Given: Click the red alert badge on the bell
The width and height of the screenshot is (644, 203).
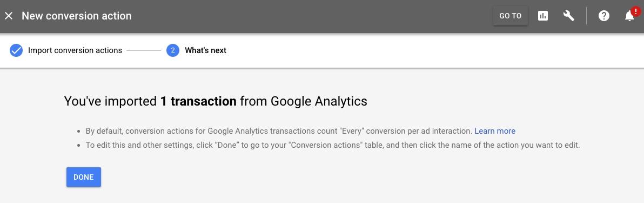Looking at the screenshot, I should coord(635,11).
